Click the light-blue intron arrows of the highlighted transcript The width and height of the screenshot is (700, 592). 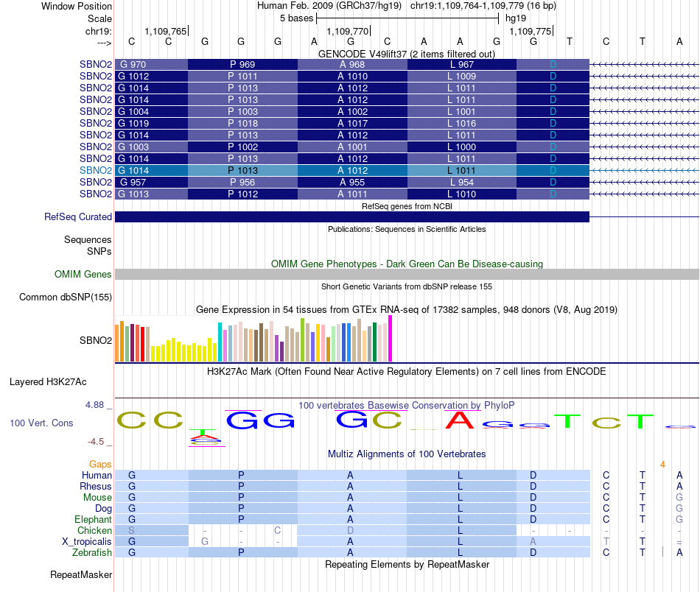click(x=644, y=170)
